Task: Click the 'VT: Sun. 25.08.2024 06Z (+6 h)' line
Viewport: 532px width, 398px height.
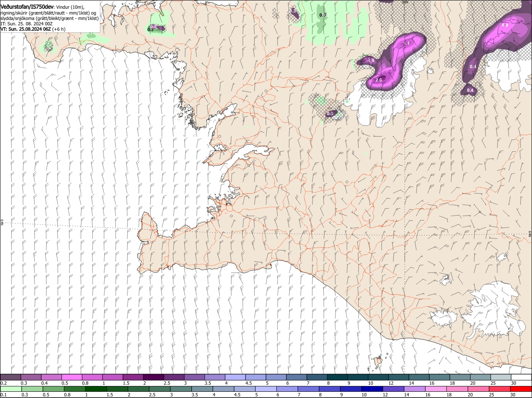Action: 33,29
